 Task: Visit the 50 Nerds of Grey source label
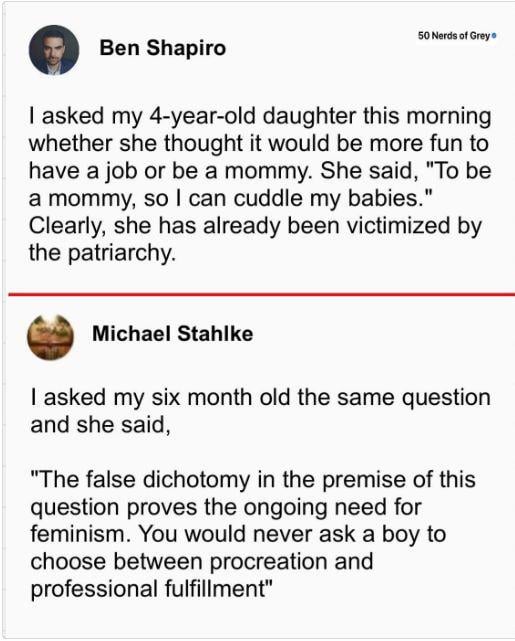454,36
